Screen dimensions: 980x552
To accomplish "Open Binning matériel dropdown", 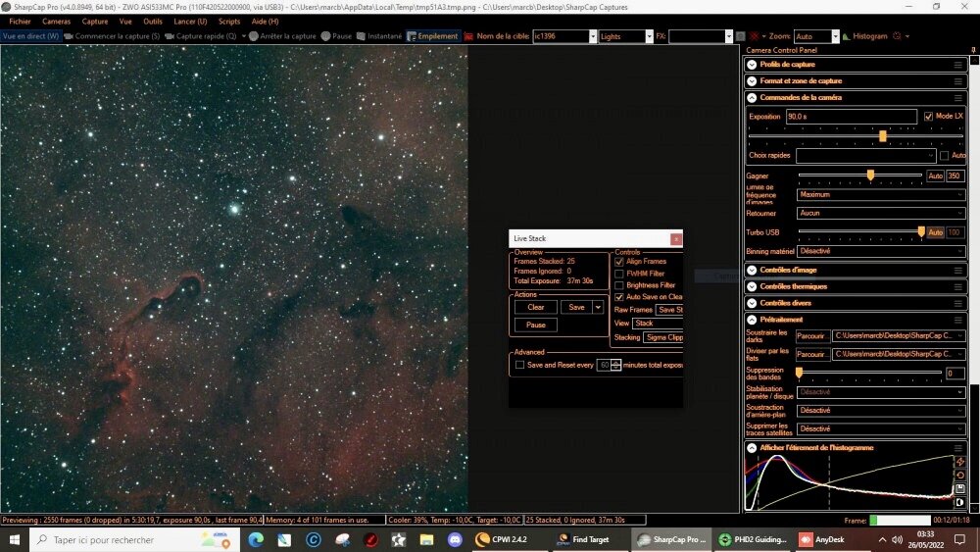I will click(x=881, y=251).
